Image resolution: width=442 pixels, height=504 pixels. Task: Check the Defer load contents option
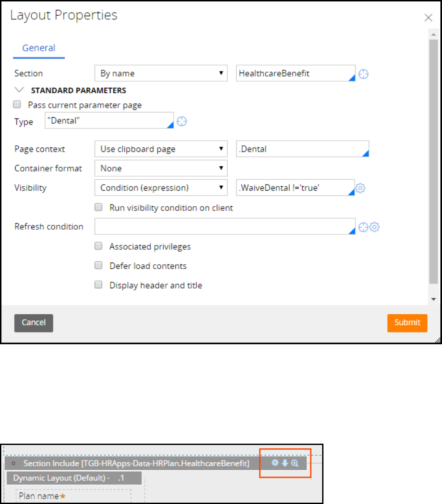point(99,265)
